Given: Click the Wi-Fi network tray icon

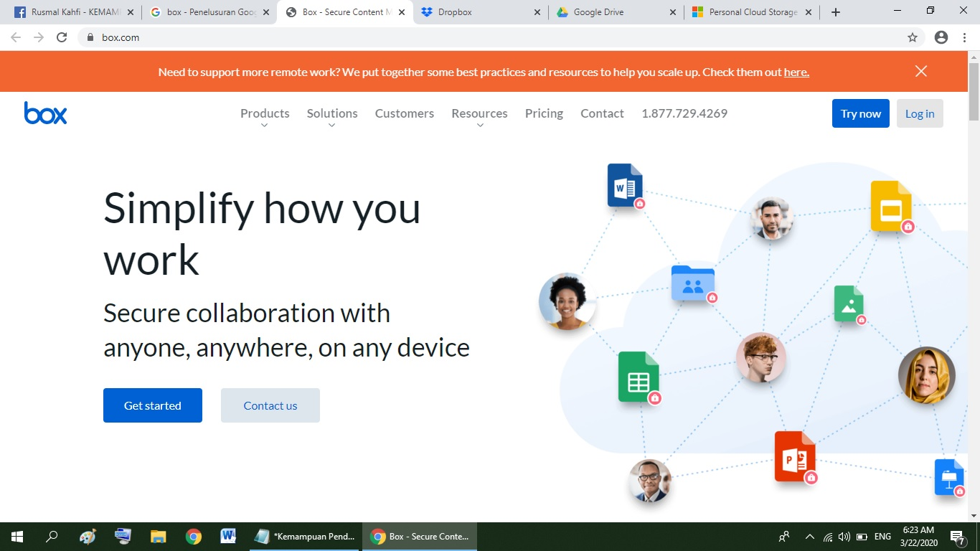Looking at the screenshot, I should click(828, 536).
